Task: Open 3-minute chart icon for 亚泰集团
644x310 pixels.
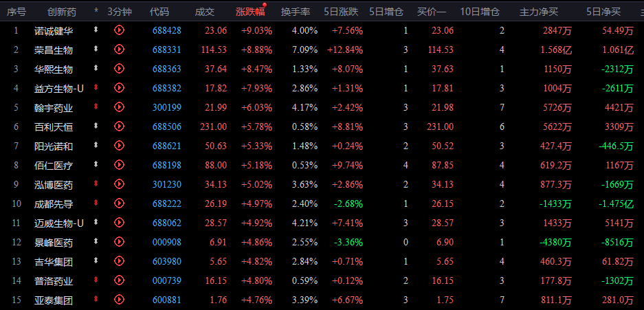Action: pos(119,299)
